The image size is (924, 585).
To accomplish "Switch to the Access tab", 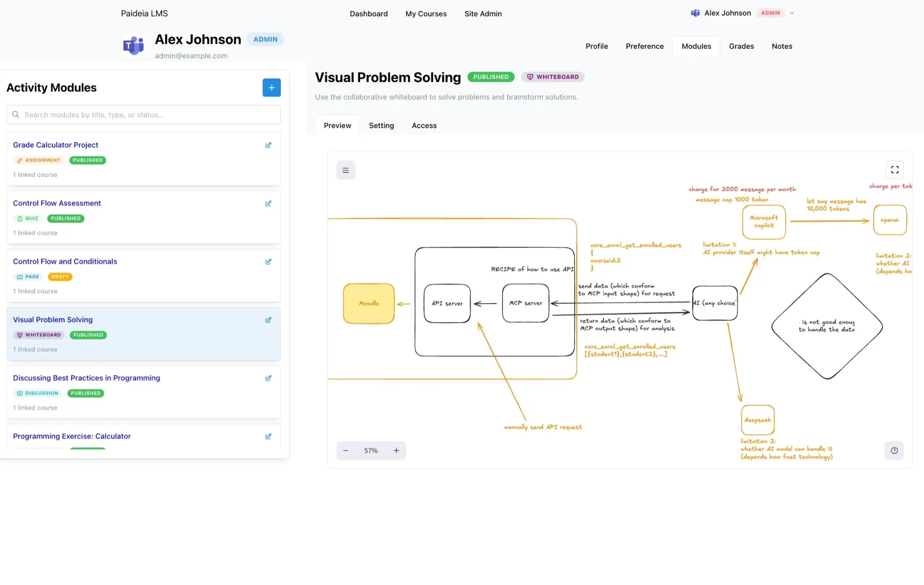I will (x=424, y=125).
